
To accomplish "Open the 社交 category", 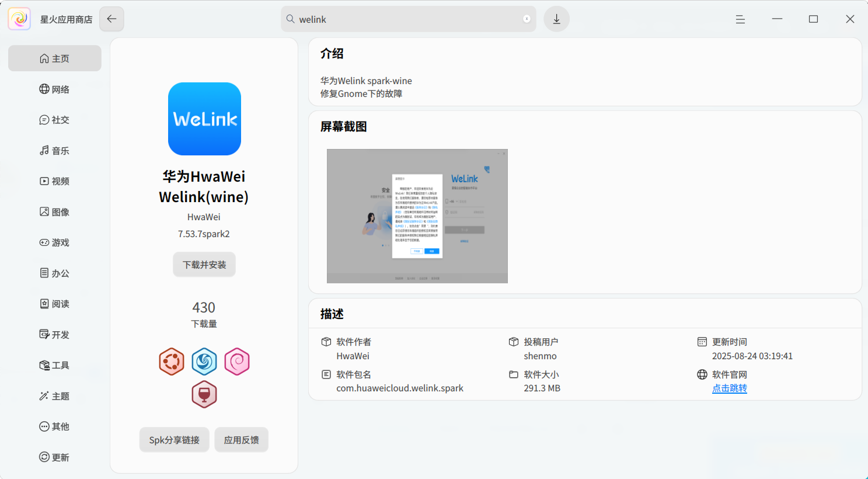I will pyautogui.click(x=55, y=120).
